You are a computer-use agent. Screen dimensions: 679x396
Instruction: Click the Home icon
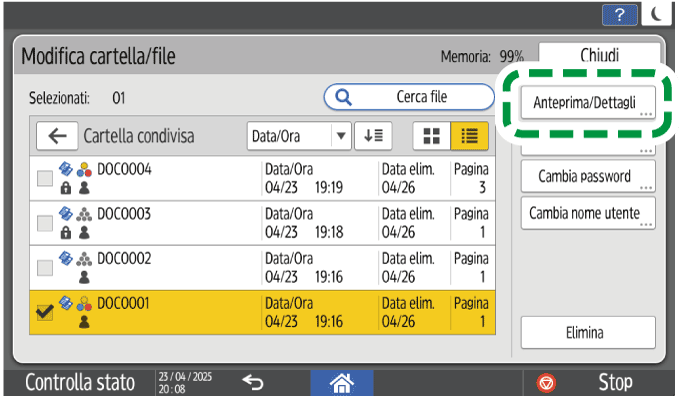342,383
